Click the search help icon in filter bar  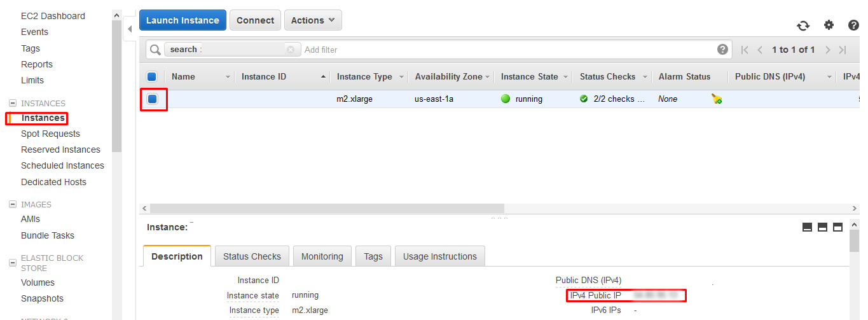(722, 50)
